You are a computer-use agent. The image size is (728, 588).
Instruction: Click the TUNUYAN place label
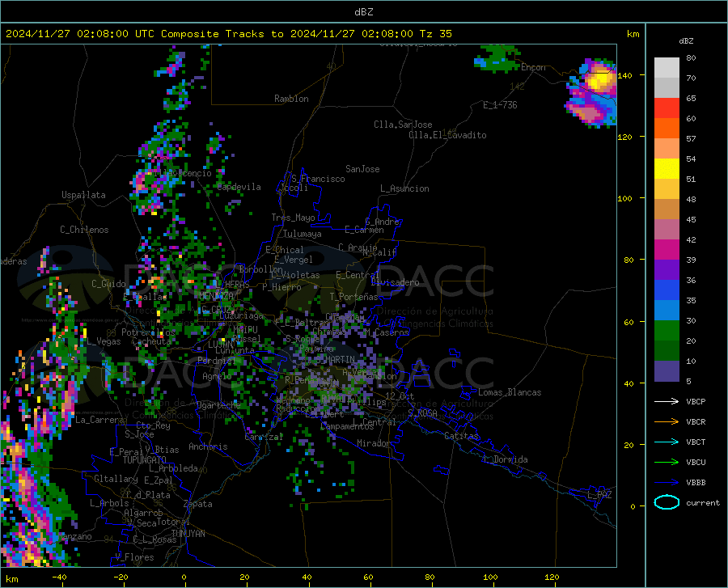(x=188, y=534)
